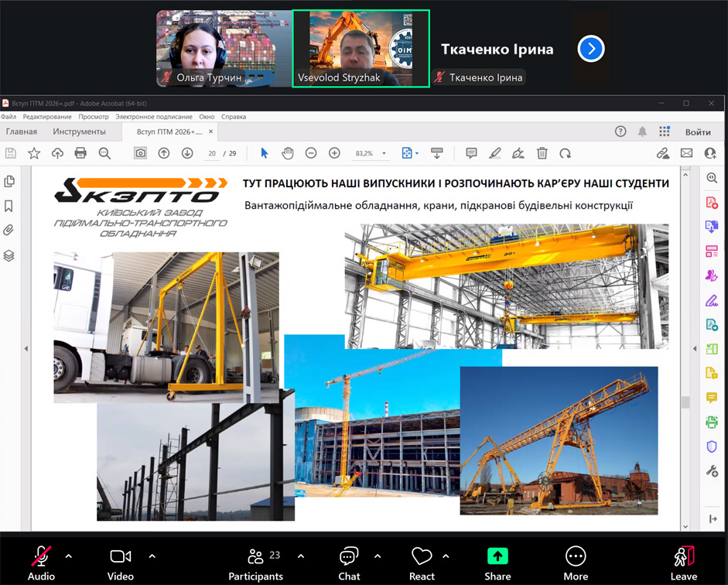Image resolution: width=728 pixels, height=585 pixels.
Task: Click the Войти sign-in button
Action: 698,132
